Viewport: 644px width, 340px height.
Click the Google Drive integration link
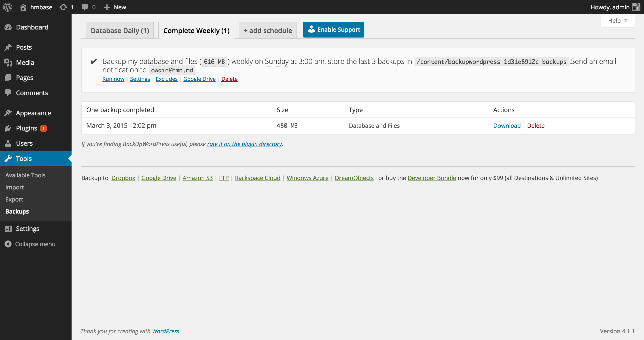tap(199, 79)
